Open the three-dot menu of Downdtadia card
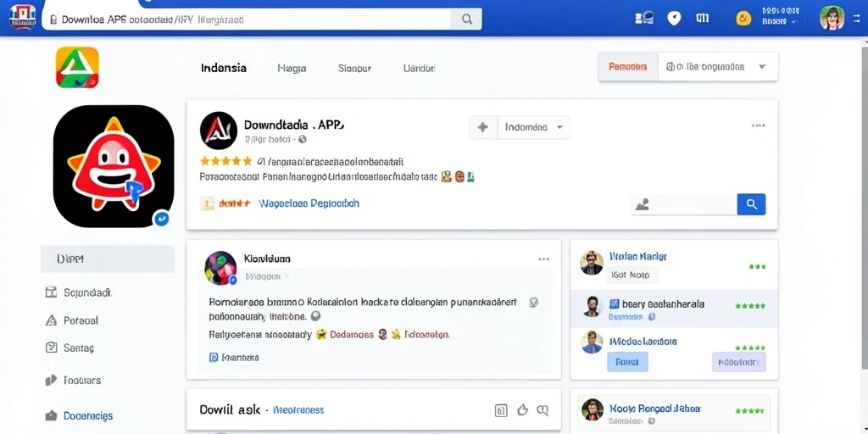 point(759,125)
